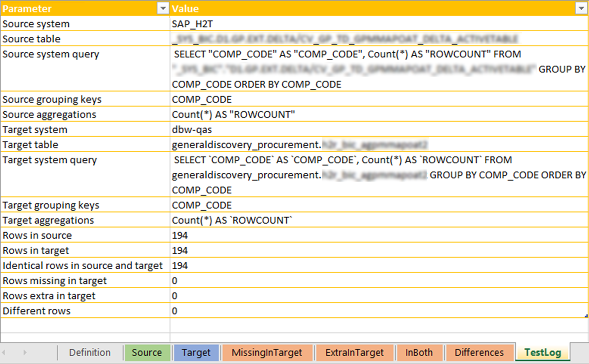Select the dbw-qas value cell

click(379, 129)
